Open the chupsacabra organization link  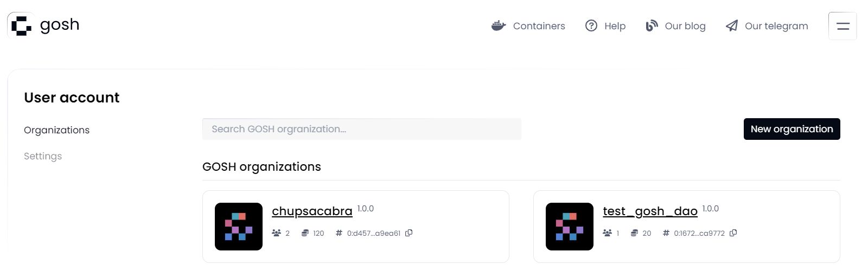coord(312,211)
